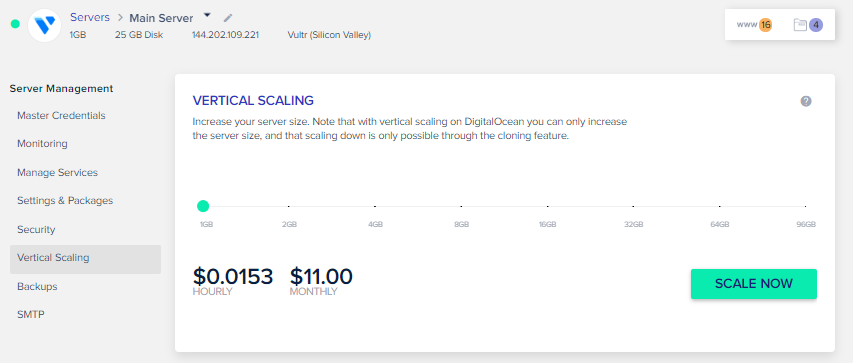Click the pencil icon to rename Main Server
The width and height of the screenshot is (853, 363).
(228, 18)
